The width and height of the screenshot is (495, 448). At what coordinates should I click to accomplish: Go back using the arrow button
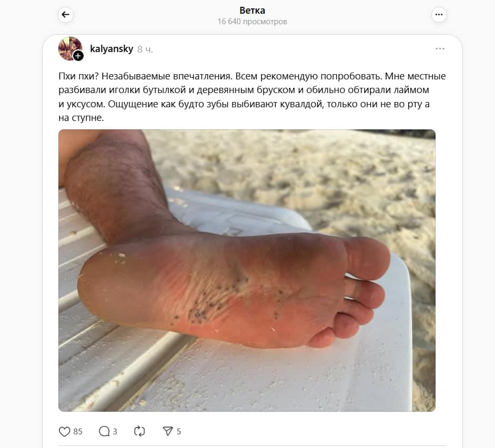coord(66,15)
